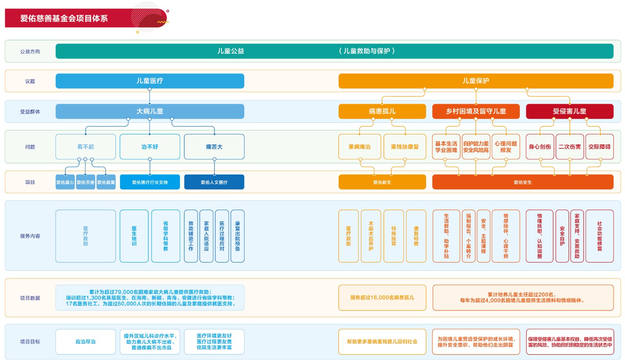The height and width of the screenshot is (364, 625).
Task: Click the 项目数据 row label
Action: [x=30, y=298]
